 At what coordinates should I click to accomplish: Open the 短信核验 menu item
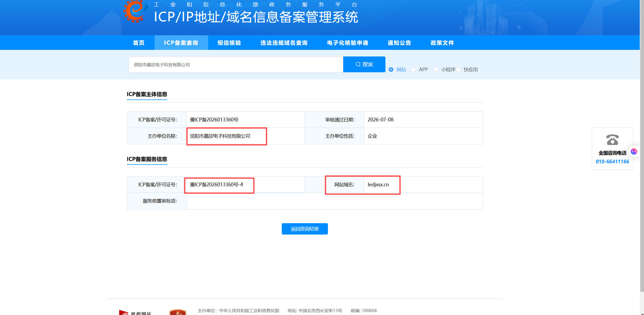[229, 43]
